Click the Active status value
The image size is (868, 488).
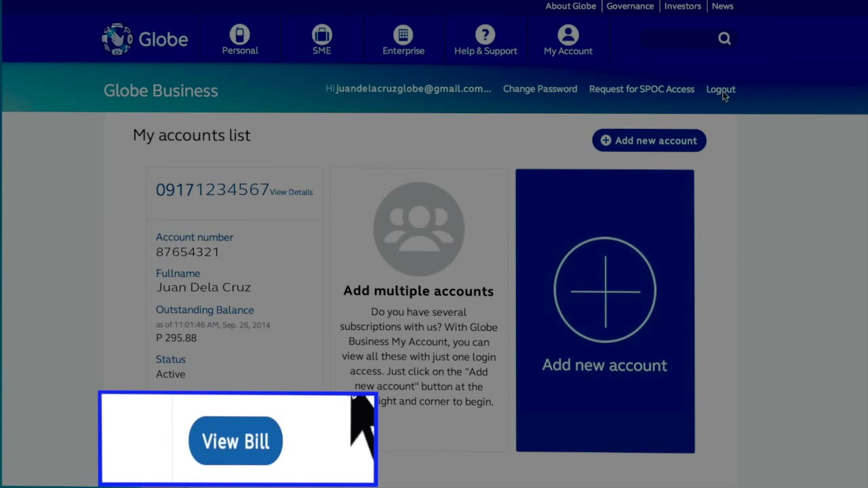tap(170, 374)
